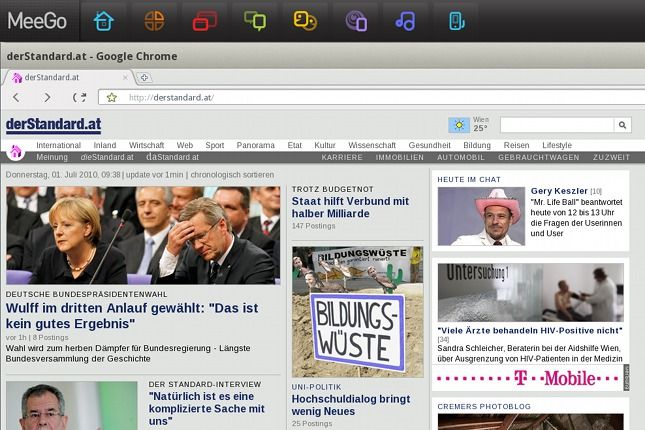Open the blue music note media panel

(x=405, y=21)
